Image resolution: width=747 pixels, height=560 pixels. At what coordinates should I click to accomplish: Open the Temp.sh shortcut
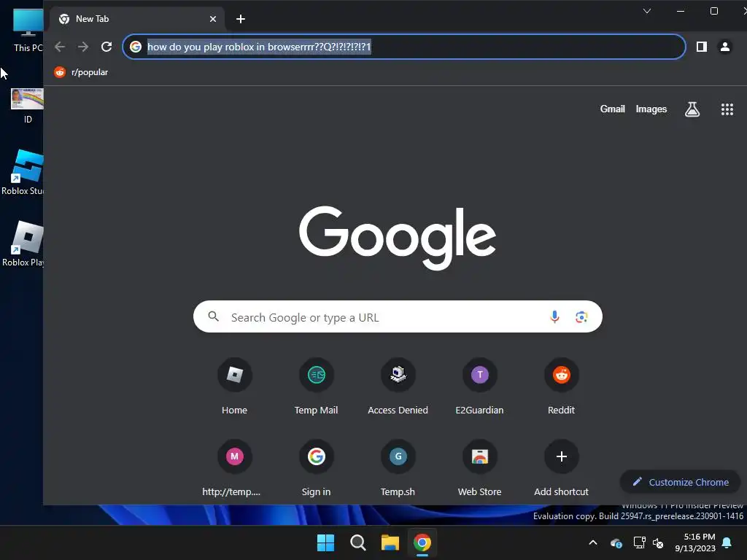point(398,468)
